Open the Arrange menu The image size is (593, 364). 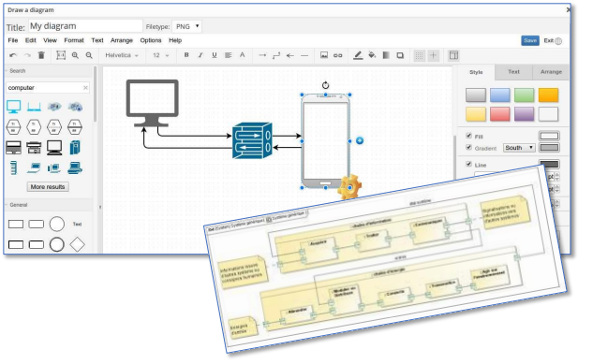(122, 40)
